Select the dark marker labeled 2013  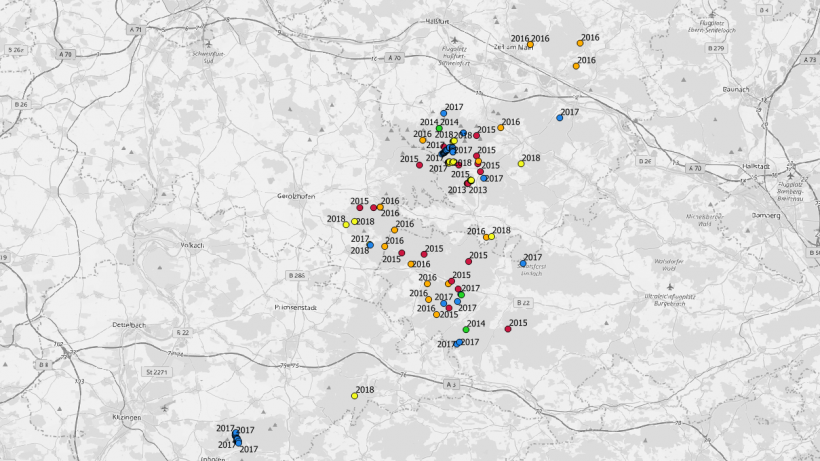[x=468, y=183]
